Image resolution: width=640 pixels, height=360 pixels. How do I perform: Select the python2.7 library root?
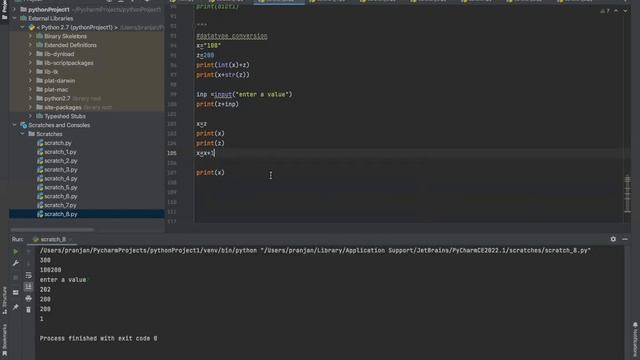tap(57, 98)
